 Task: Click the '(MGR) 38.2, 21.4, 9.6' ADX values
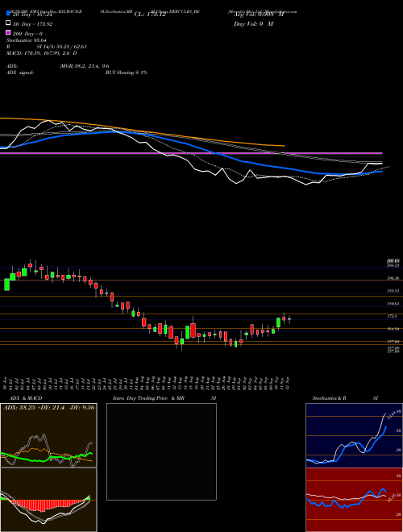pos(84,66)
